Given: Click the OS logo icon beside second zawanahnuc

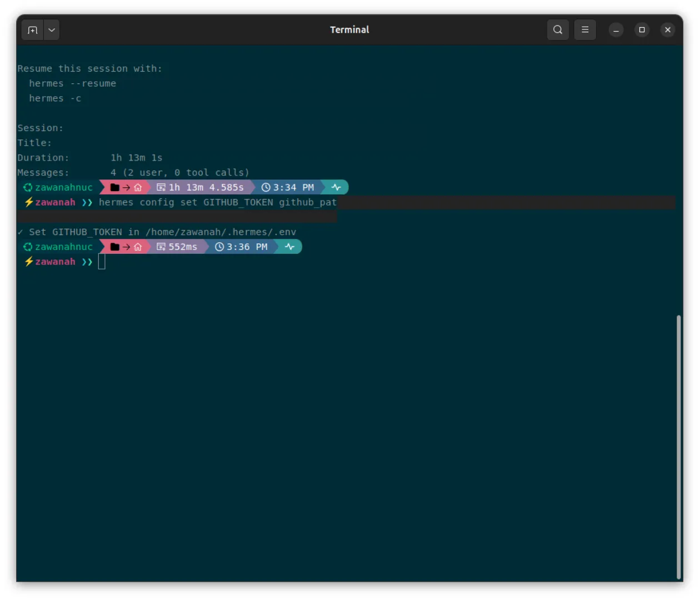Looking at the screenshot, I should click(28, 247).
